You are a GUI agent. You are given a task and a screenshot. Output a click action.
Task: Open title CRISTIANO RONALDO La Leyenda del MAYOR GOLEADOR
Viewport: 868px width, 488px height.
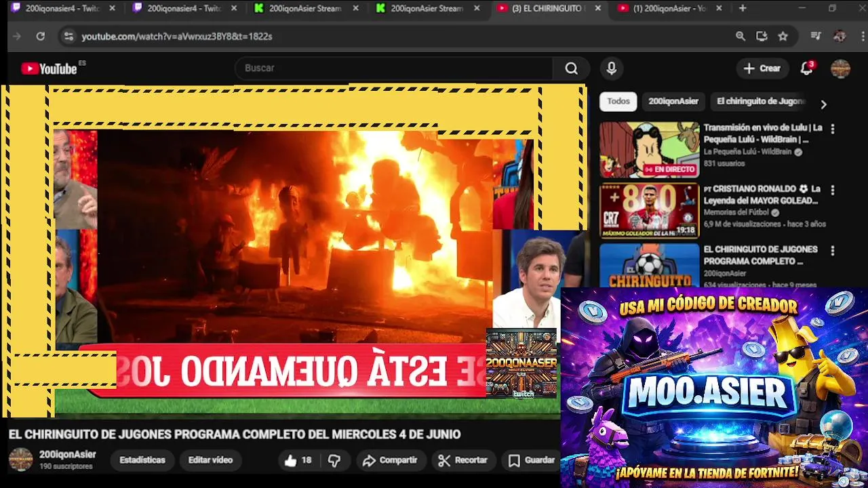(x=762, y=195)
